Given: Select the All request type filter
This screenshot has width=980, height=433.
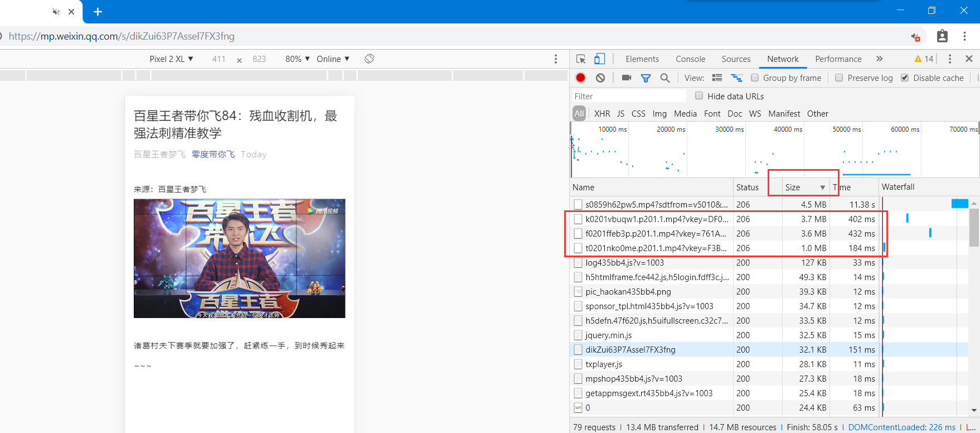Looking at the screenshot, I should click(x=579, y=114).
